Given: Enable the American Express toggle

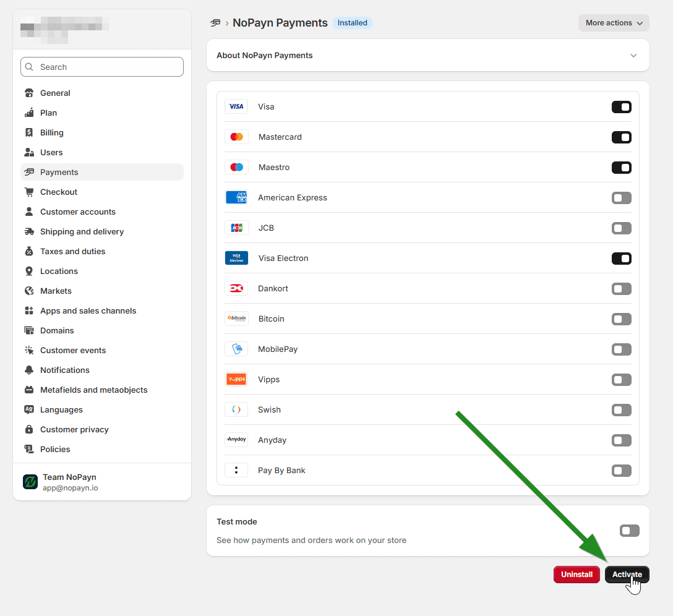Looking at the screenshot, I should (x=621, y=197).
